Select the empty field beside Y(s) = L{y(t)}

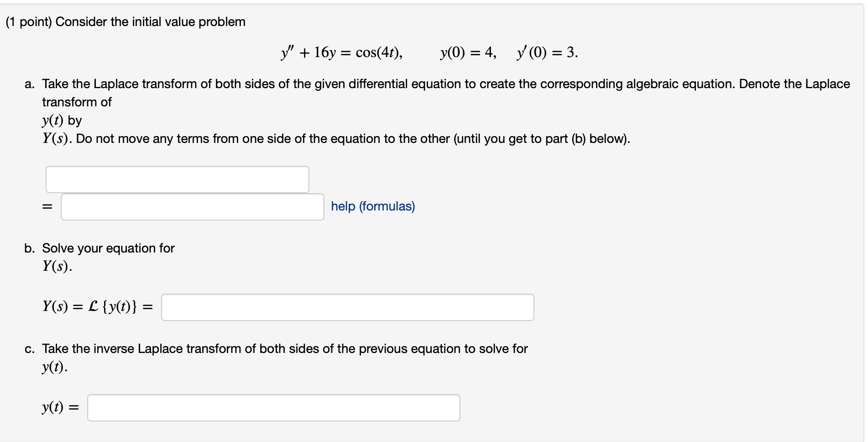coord(347,307)
